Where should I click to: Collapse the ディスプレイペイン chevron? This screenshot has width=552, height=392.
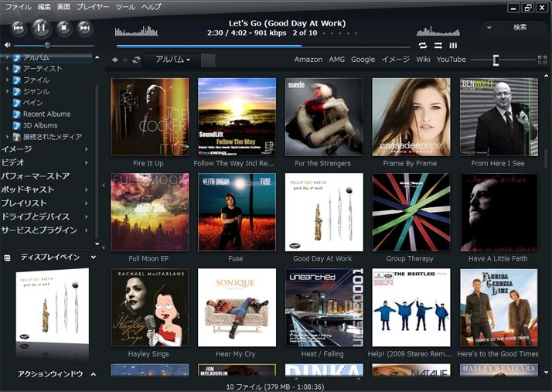(x=94, y=257)
